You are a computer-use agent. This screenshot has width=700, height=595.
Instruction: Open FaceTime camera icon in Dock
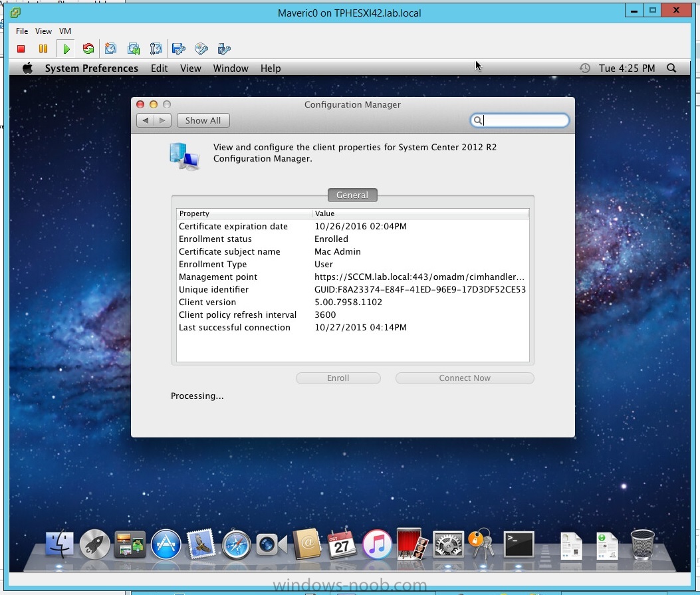pos(271,544)
